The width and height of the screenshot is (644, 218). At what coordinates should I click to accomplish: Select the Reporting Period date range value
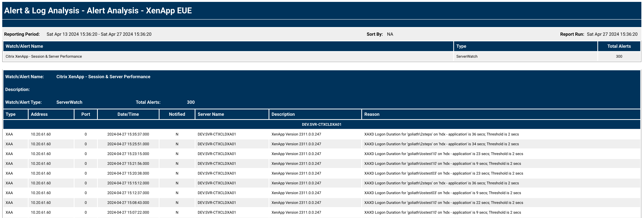[x=99, y=34]
